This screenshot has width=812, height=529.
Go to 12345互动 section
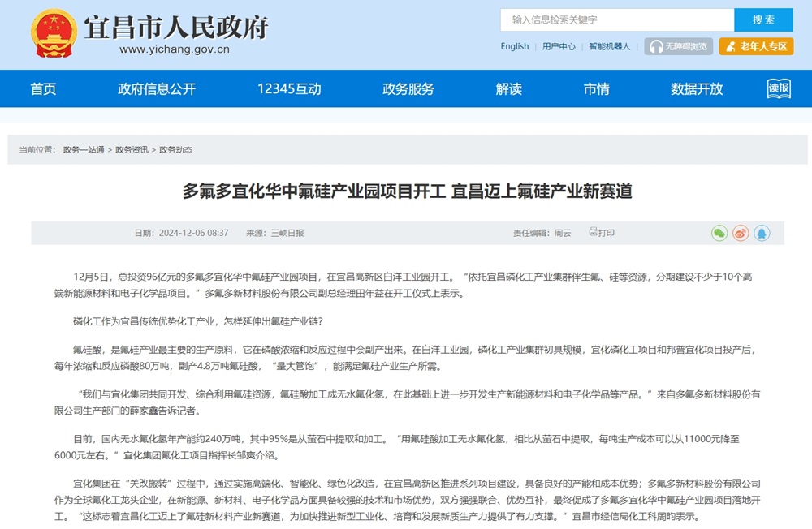pyautogui.click(x=287, y=89)
